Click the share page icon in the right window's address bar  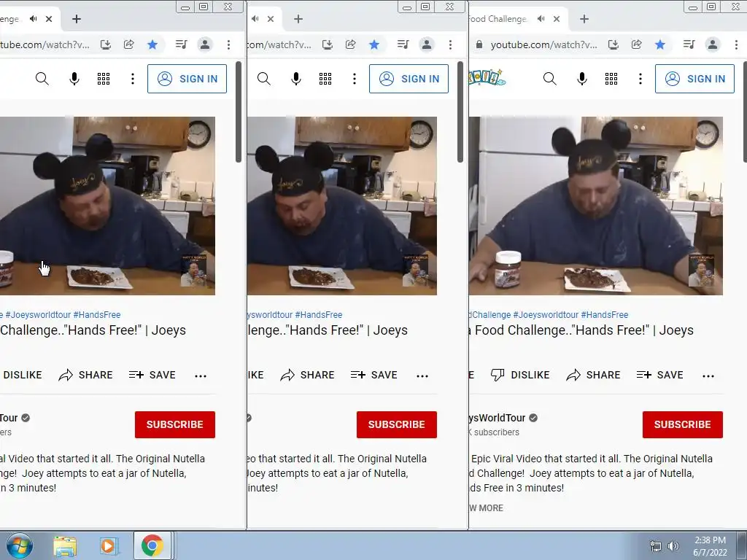pyautogui.click(x=636, y=44)
